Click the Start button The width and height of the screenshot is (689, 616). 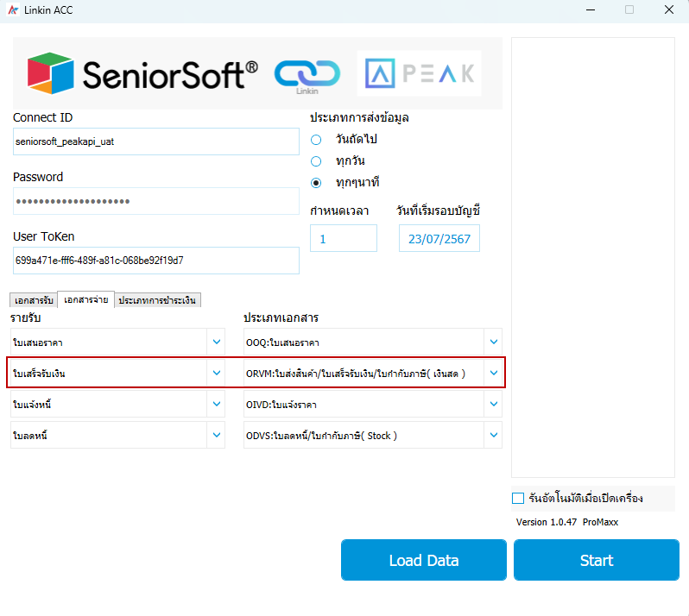[597, 560]
